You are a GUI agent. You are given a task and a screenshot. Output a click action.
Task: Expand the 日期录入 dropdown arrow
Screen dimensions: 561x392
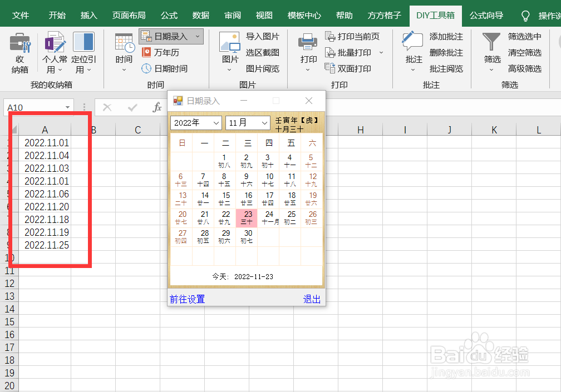(199, 36)
